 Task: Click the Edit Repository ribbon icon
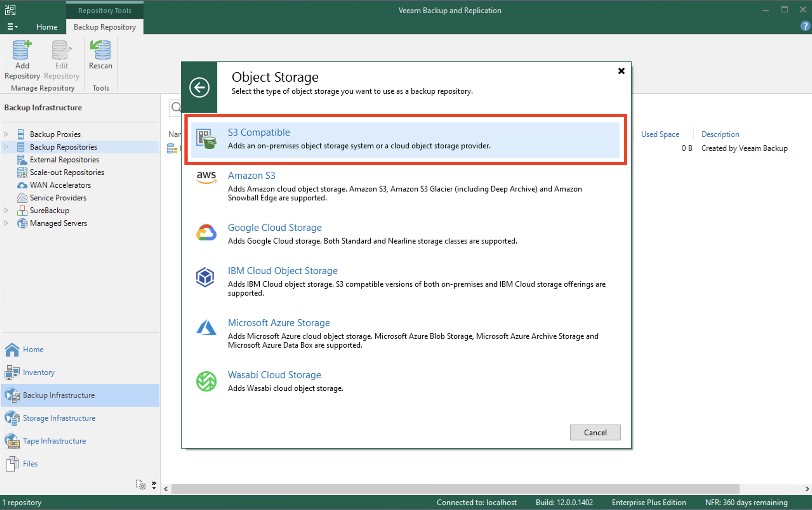click(x=61, y=50)
